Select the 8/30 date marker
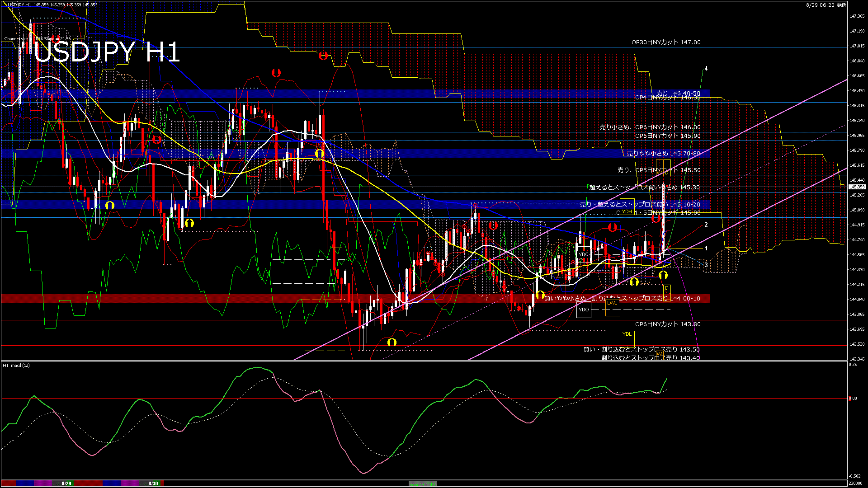 [153, 483]
